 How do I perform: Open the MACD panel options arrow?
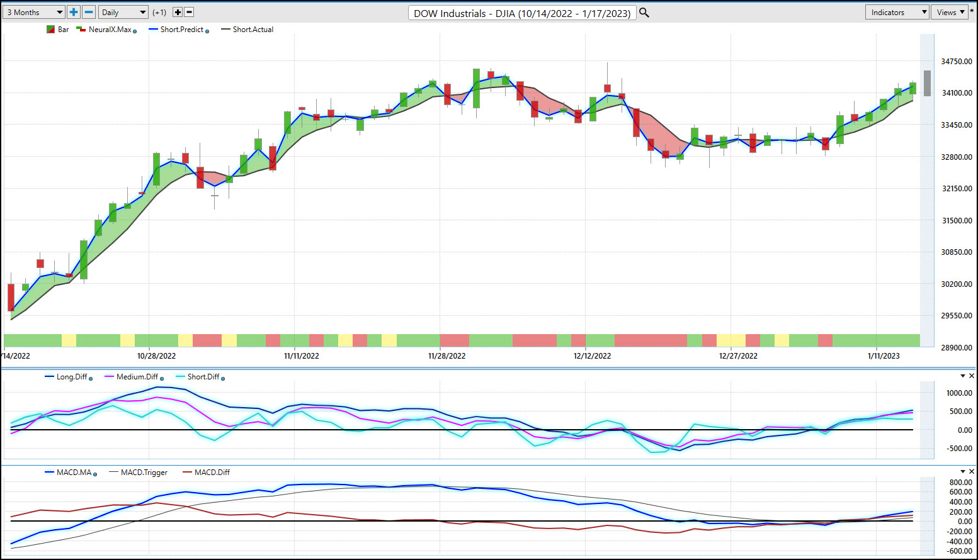pos(963,471)
